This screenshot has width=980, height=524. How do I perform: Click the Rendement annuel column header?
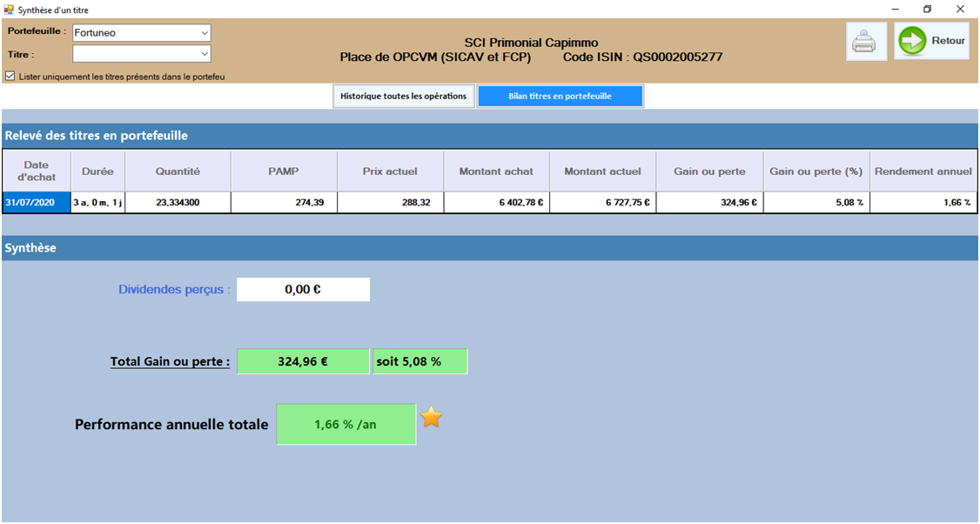(x=923, y=171)
